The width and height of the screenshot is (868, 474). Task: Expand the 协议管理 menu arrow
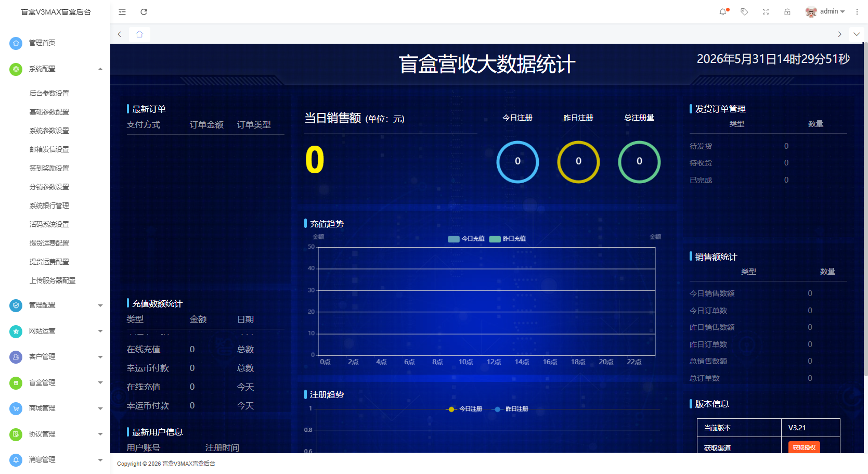coord(100,434)
